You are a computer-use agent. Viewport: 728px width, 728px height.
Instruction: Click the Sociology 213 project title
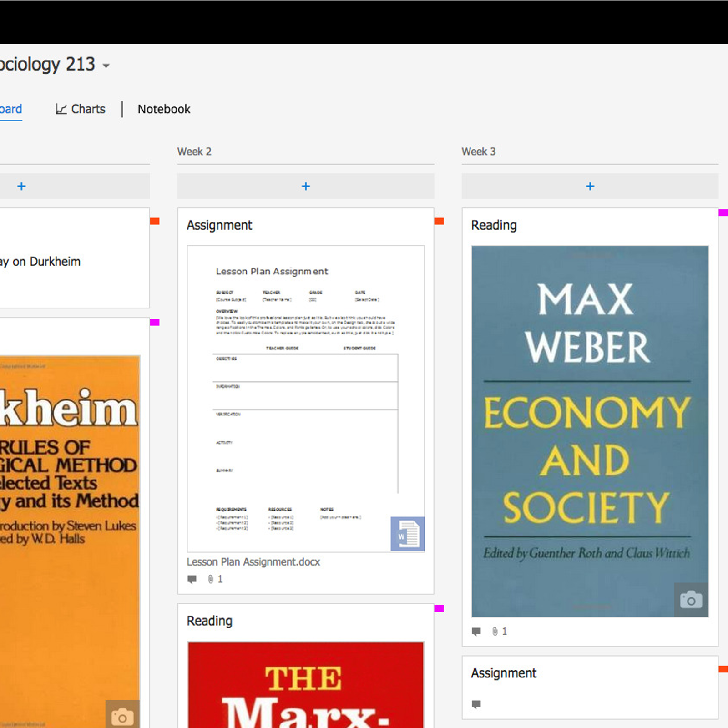tap(47, 64)
